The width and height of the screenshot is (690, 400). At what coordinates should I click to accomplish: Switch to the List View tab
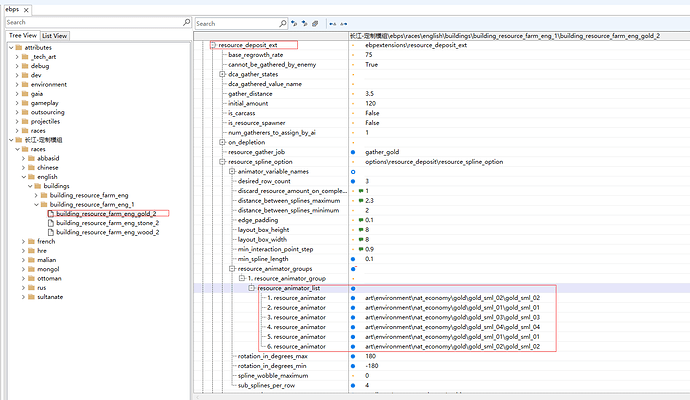coord(54,36)
